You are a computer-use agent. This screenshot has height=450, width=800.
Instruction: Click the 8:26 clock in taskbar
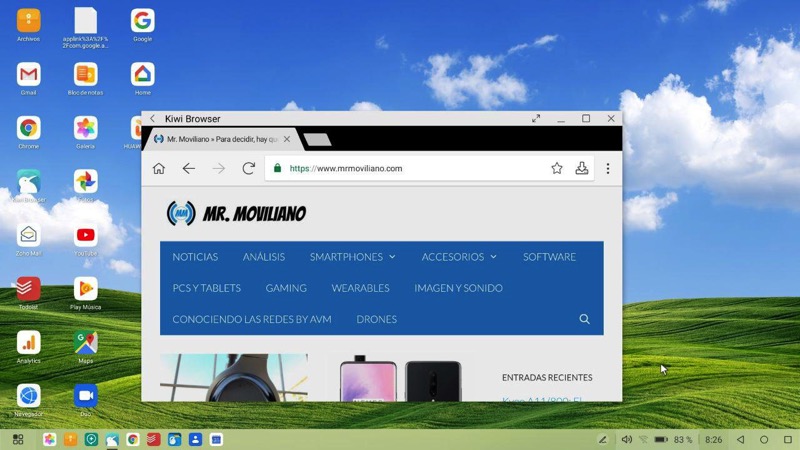tap(713, 439)
